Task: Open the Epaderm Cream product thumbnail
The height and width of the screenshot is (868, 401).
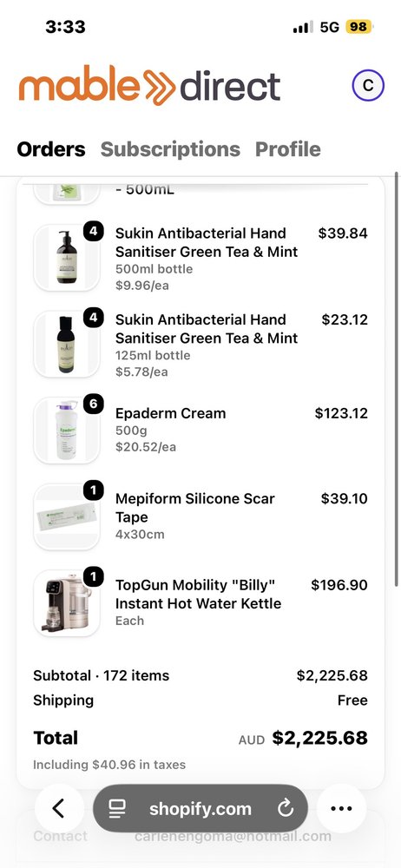Action: (67, 431)
